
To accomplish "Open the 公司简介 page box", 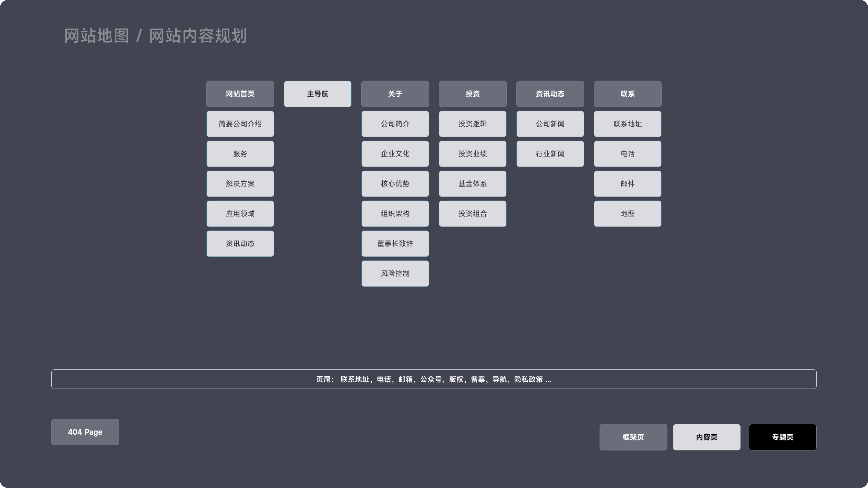I will [395, 124].
